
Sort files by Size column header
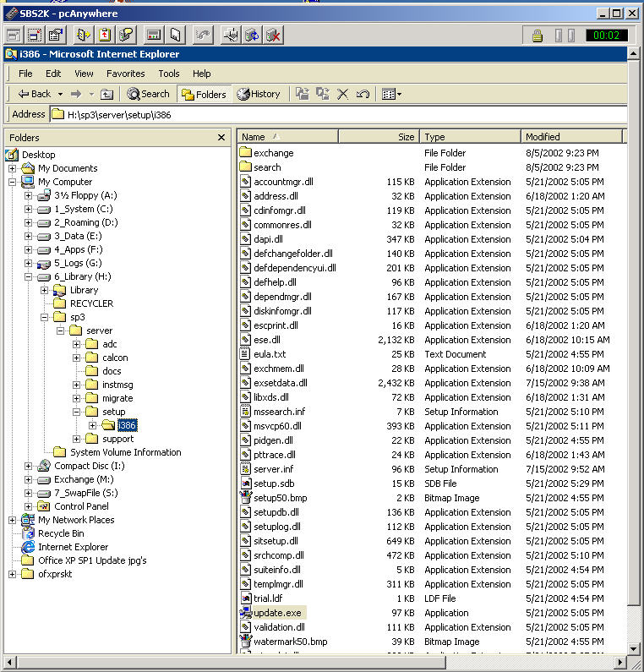coord(379,137)
